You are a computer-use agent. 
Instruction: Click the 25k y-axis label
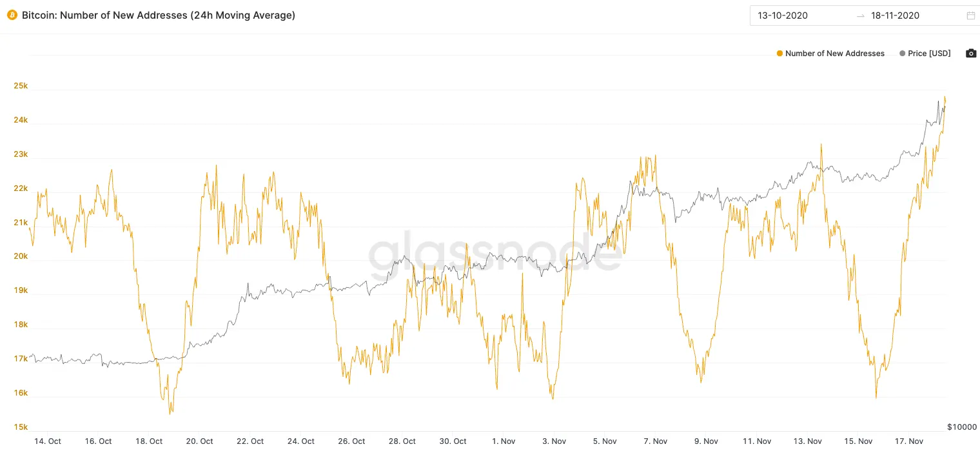(x=21, y=86)
